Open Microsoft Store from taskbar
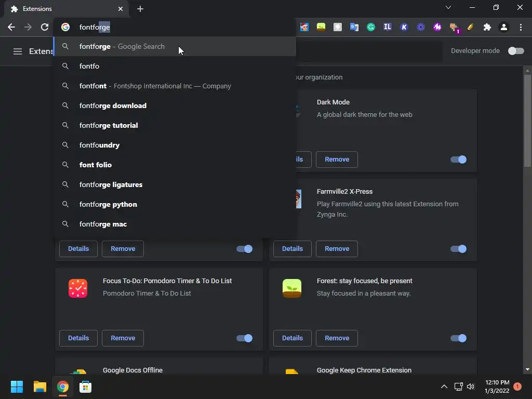This screenshot has width=532, height=399. (x=86, y=387)
